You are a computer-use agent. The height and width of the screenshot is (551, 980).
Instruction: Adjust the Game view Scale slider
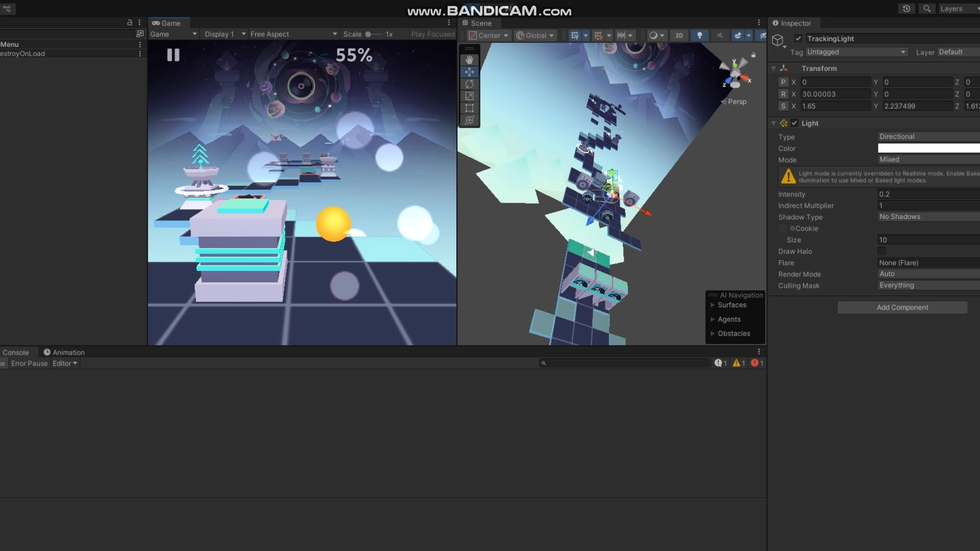click(x=374, y=34)
